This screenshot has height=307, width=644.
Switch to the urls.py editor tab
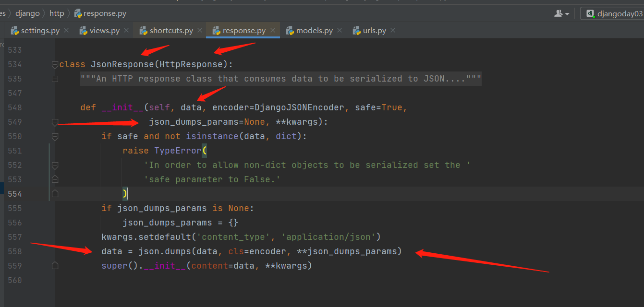click(375, 30)
